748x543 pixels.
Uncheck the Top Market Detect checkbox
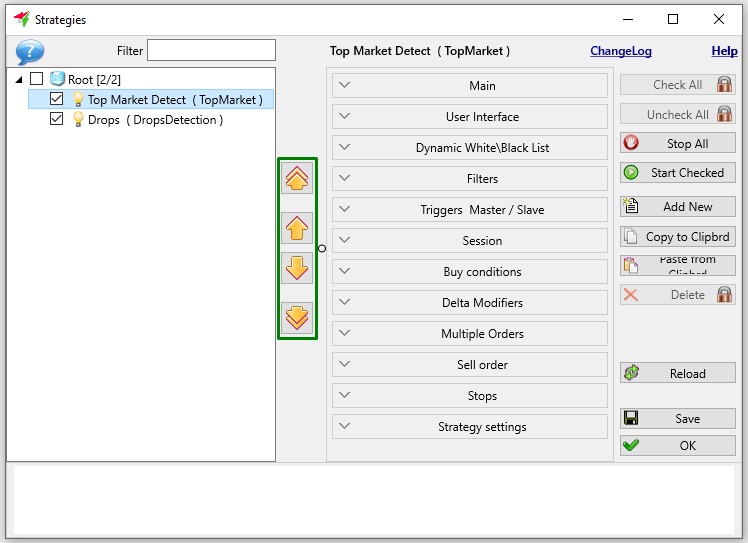point(56,99)
